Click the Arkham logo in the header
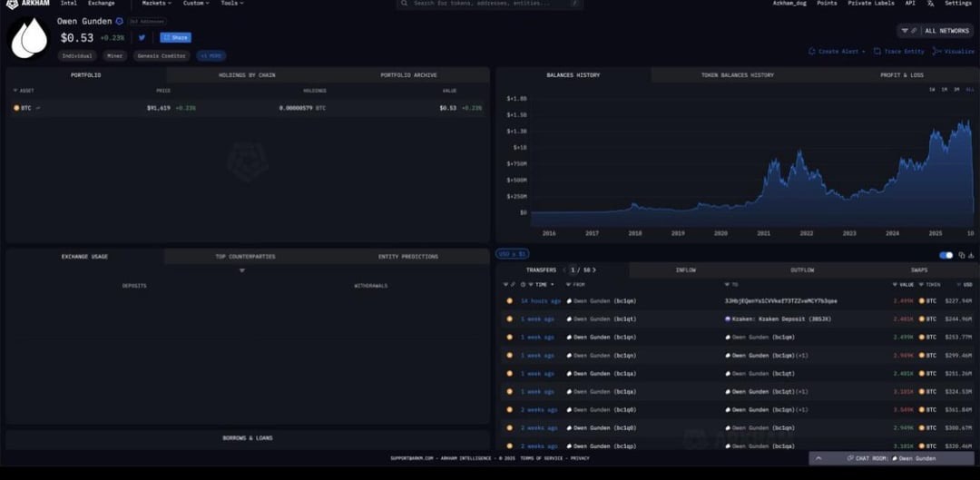Viewport: 980px width, 480px height. (x=28, y=4)
